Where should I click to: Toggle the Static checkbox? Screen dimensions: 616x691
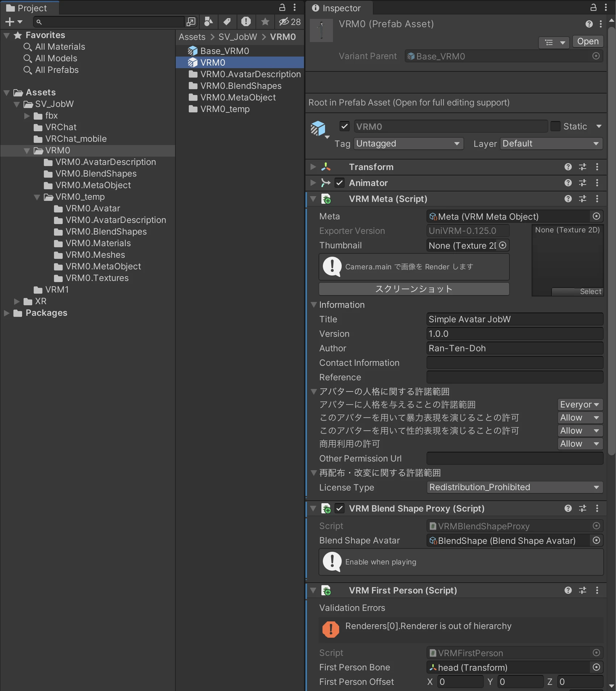click(x=555, y=126)
